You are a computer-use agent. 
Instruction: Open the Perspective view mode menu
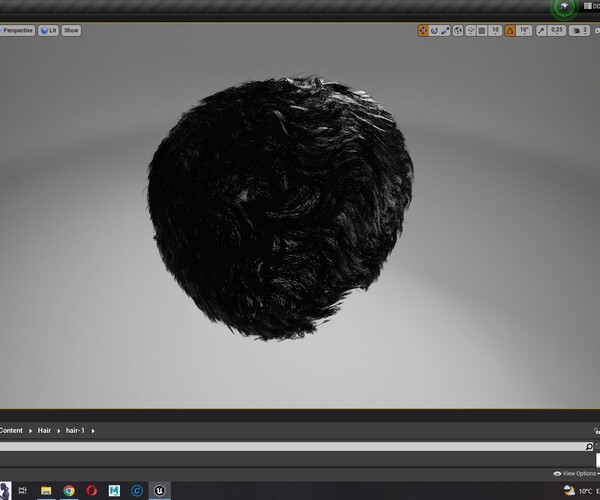pyautogui.click(x=18, y=31)
